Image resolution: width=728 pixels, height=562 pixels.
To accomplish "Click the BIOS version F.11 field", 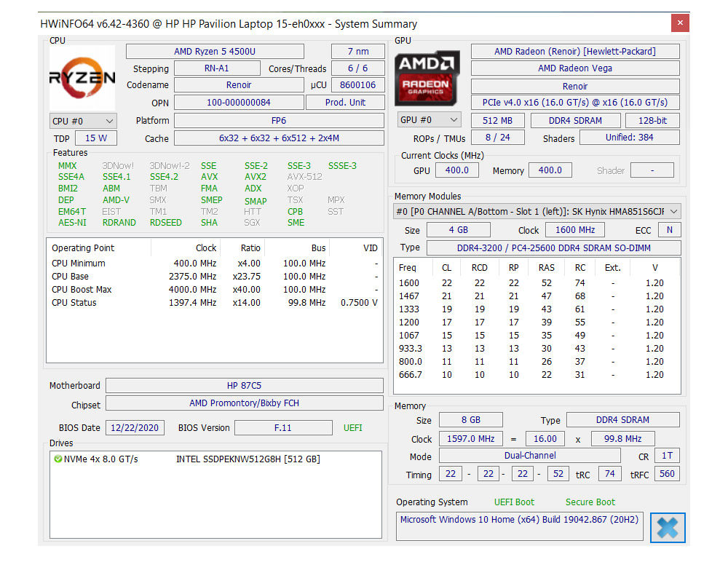I will (283, 428).
